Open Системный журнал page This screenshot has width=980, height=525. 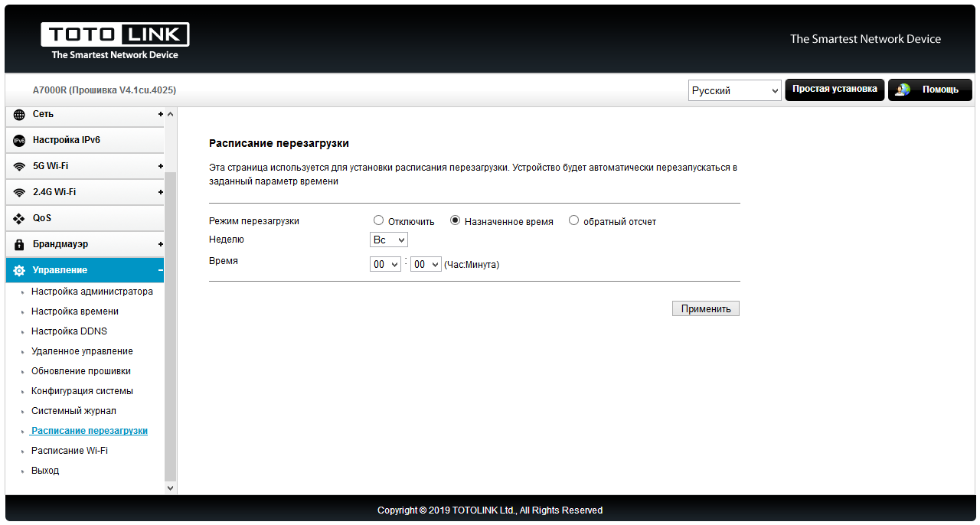(73, 411)
